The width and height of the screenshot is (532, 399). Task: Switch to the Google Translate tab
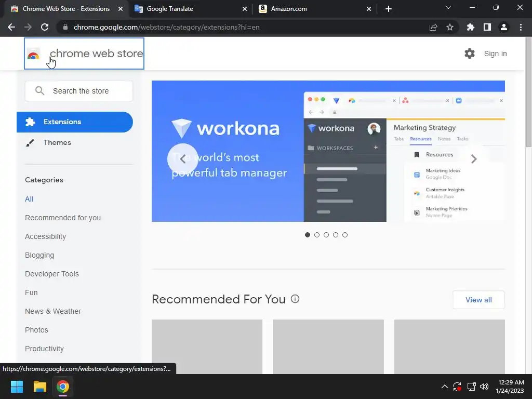tap(190, 9)
